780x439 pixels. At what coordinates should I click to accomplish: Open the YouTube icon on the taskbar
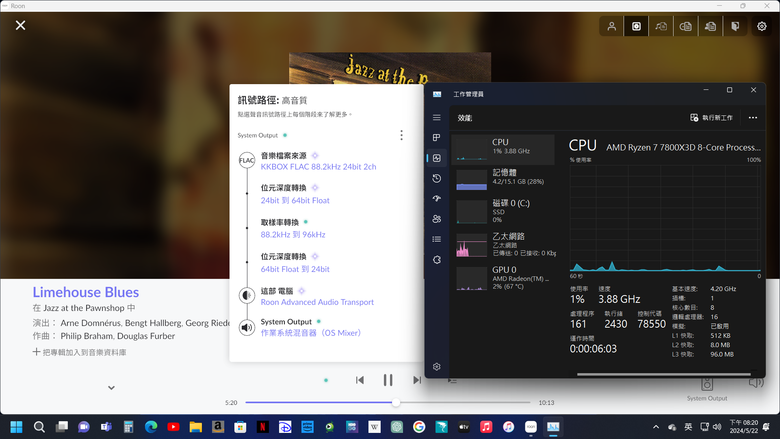click(x=173, y=427)
